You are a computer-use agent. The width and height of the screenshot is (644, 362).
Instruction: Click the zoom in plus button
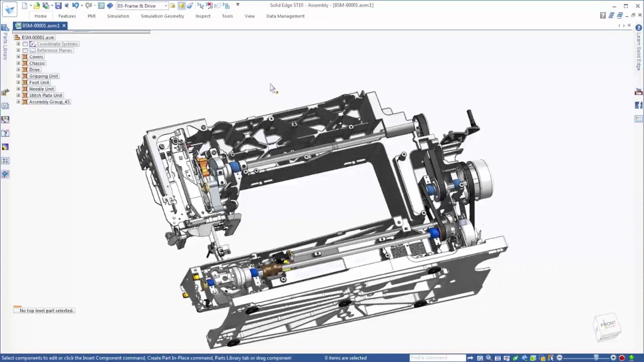[613, 358]
